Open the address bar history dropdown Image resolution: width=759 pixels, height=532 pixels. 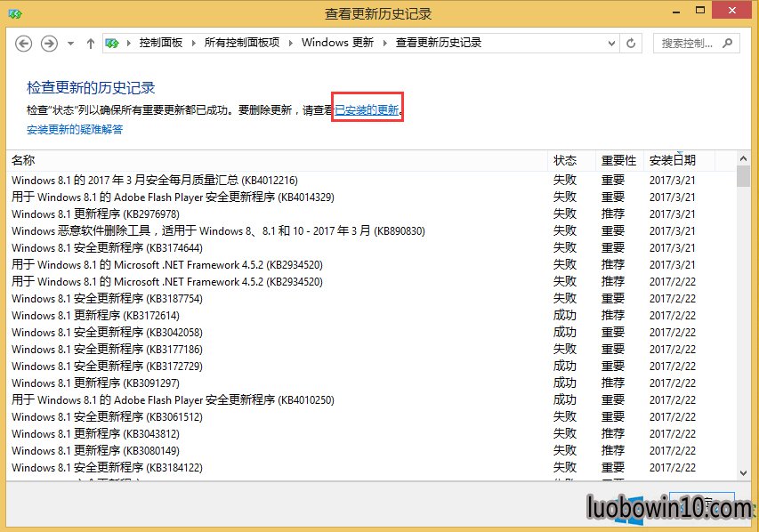tap(611, 44)
